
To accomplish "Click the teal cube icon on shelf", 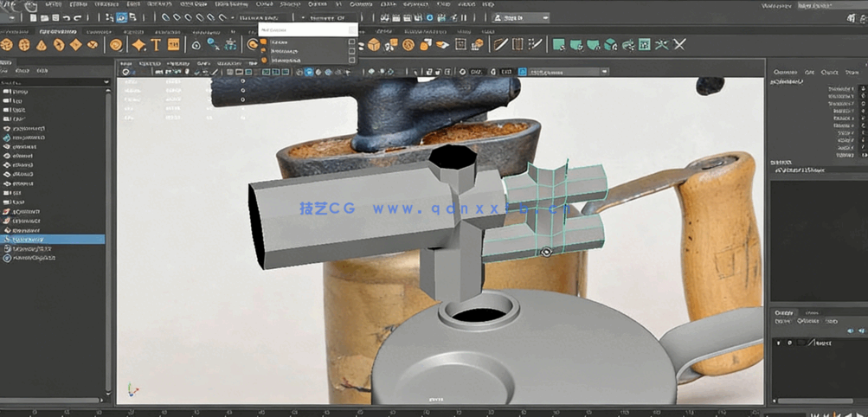I will 611,44.
